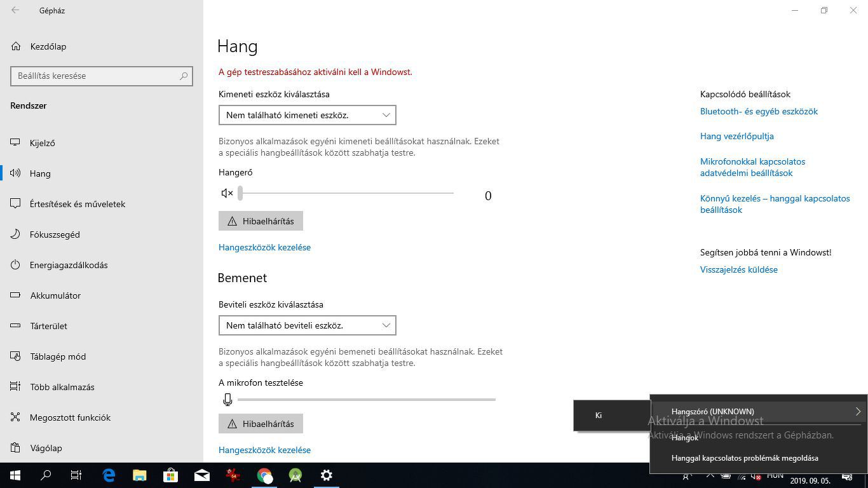Click the Hangerő volume slider track

click(346, 193)
